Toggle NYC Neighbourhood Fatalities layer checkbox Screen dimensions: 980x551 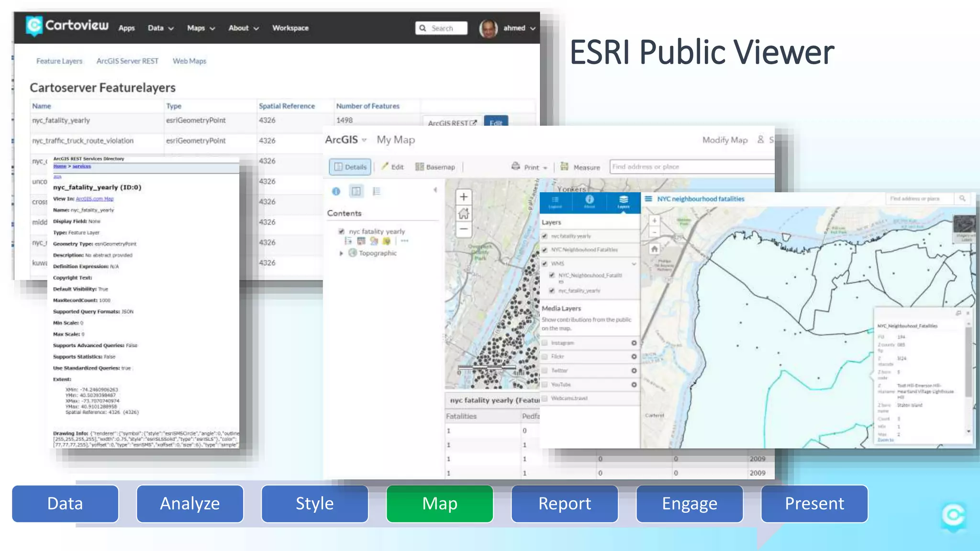tap(545, 250)
